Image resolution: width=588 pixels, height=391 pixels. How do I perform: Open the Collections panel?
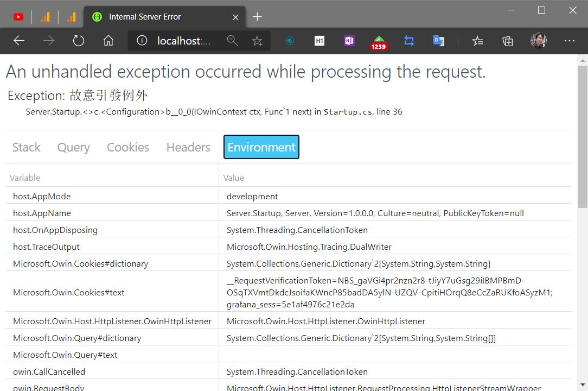tap(507, 41)
